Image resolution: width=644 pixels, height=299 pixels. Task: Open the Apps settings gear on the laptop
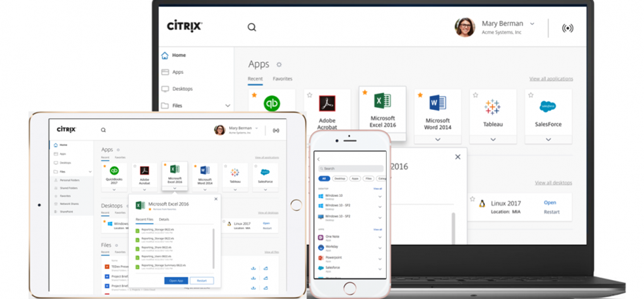point(279,65)
